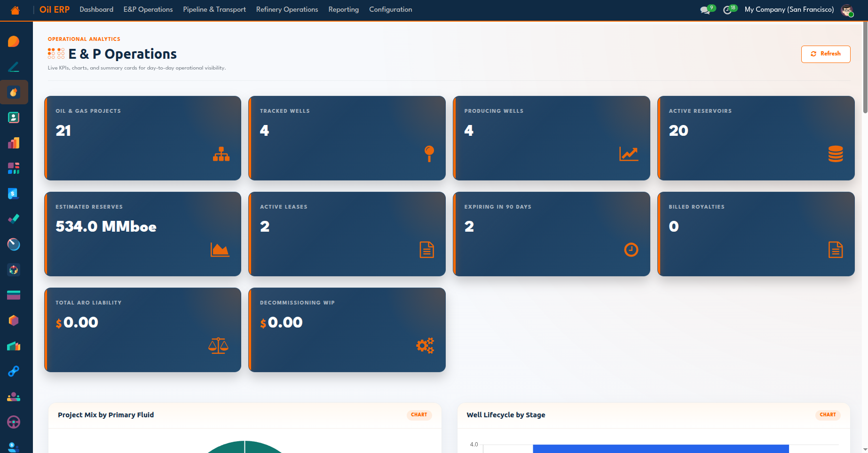Click the line chart icon on Producing Wells card
Image resolution: width=868 pixels, height=453 pixels.
tap(629, 154)
